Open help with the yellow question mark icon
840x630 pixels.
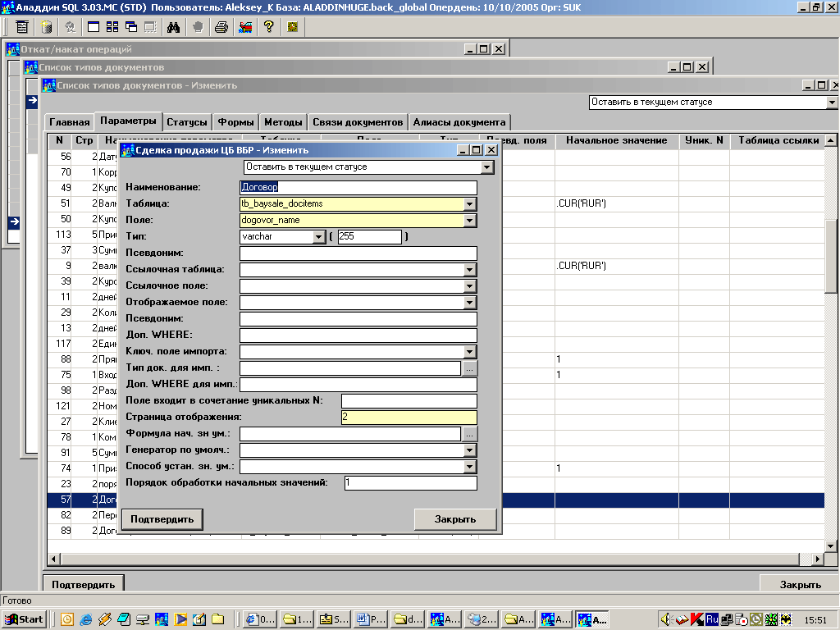[x=269, y=27]
